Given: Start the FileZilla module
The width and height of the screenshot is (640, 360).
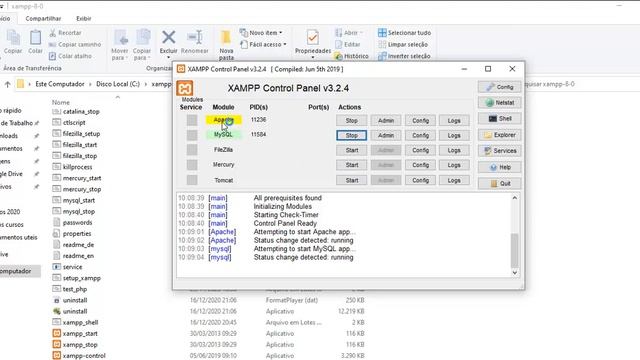Looking at the screenshot, I should point(351,150).
